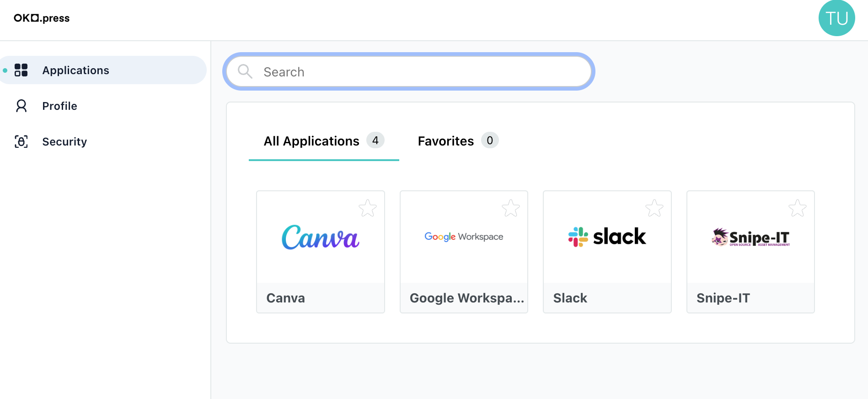Go to the Security section
The width and height of the screenshot is (868, 399).
[64, 142]
